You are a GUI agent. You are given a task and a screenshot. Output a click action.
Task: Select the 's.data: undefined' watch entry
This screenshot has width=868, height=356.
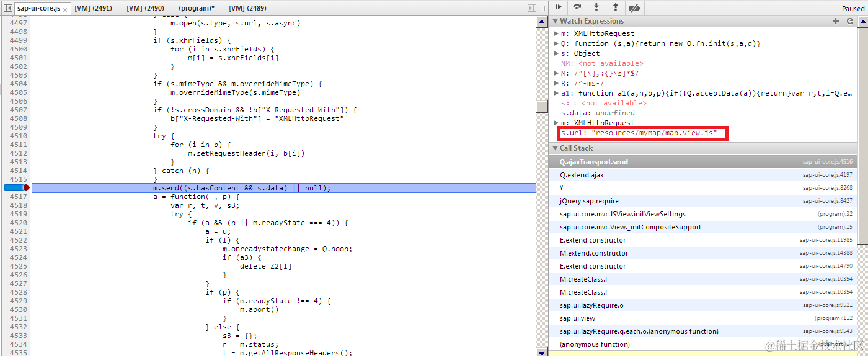[x=598, y=113]
